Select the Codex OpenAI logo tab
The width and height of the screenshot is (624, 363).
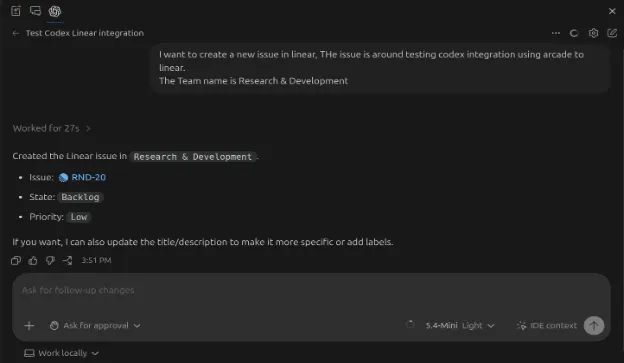coord(55,11)
